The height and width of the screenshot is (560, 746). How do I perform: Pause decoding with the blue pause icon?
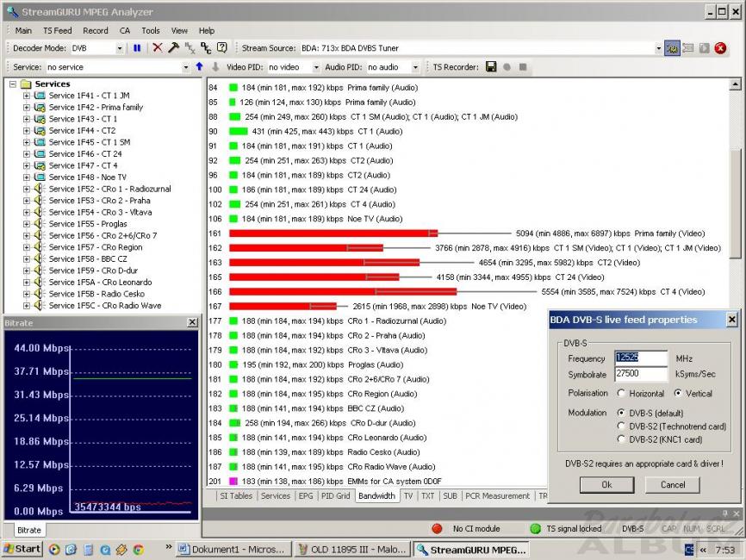tap(137, 47)
